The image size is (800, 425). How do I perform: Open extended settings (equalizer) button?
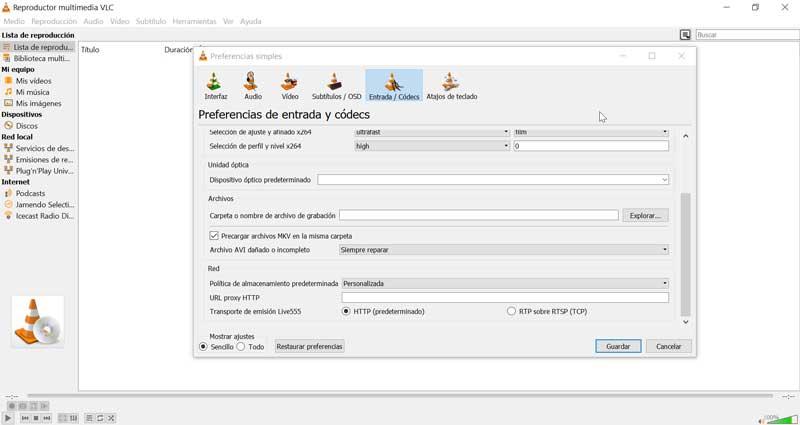click(74, 418)
